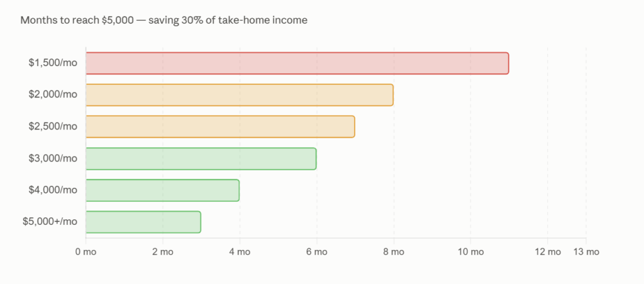Click the orange $2,500/mo bar
This screenshot has width=644, height=284.
(x=220, y=126)
